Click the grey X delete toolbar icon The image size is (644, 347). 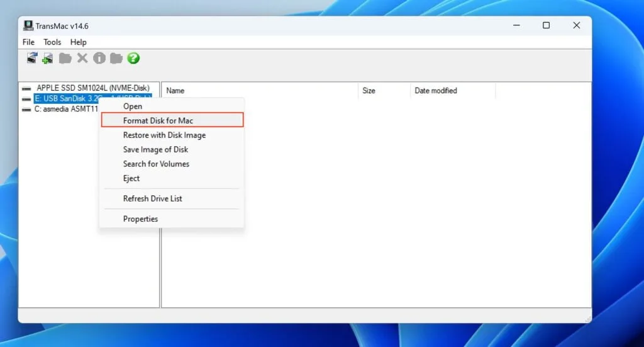(82, 58)
